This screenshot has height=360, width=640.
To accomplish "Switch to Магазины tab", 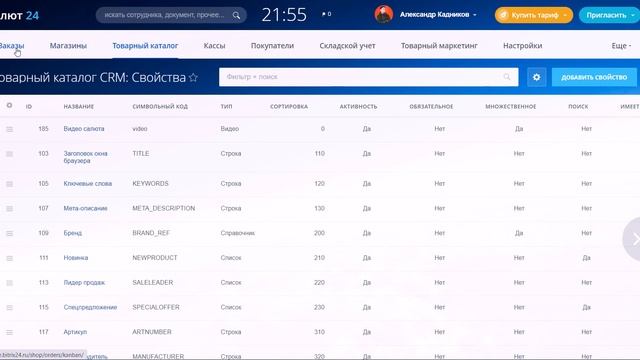I will 68,46.
